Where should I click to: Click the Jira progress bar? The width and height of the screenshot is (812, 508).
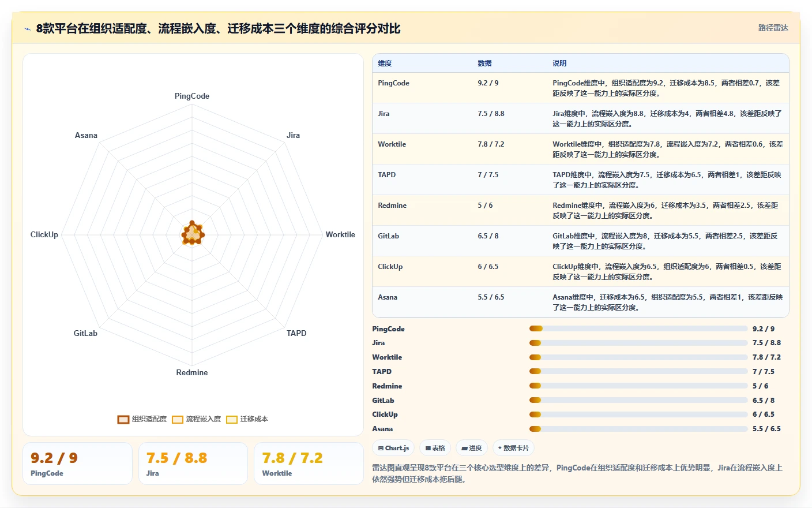click(638, 343)
